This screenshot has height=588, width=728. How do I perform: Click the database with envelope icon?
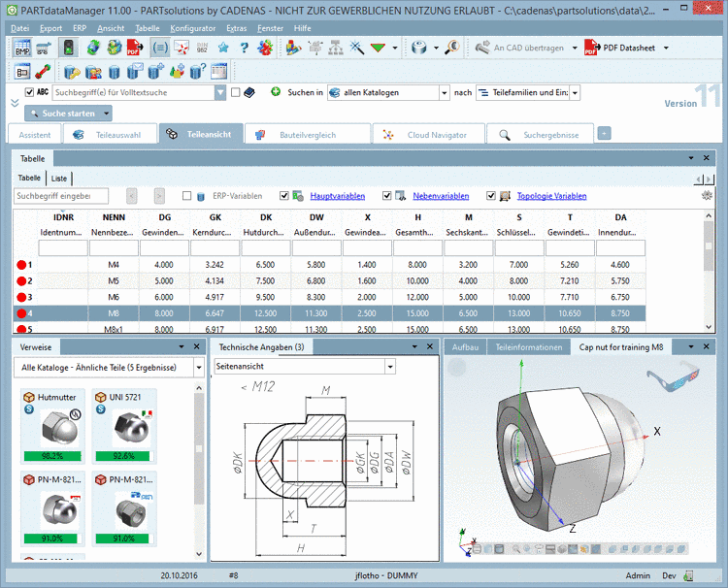135,72
